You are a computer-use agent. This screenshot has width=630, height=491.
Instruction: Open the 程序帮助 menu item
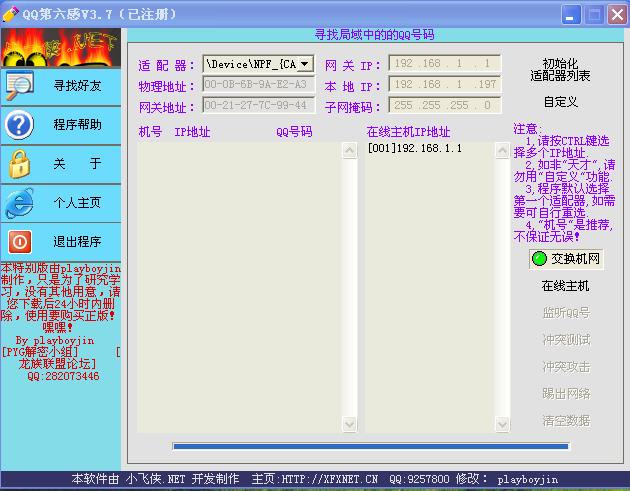[x=61, y=125]
